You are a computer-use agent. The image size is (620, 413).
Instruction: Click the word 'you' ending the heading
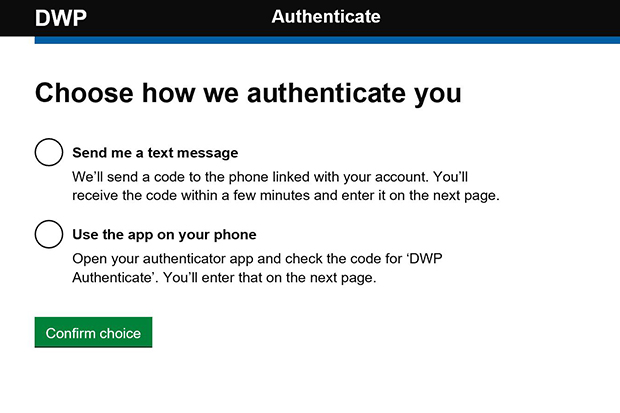pyautogui.click(x=438, y=95)
